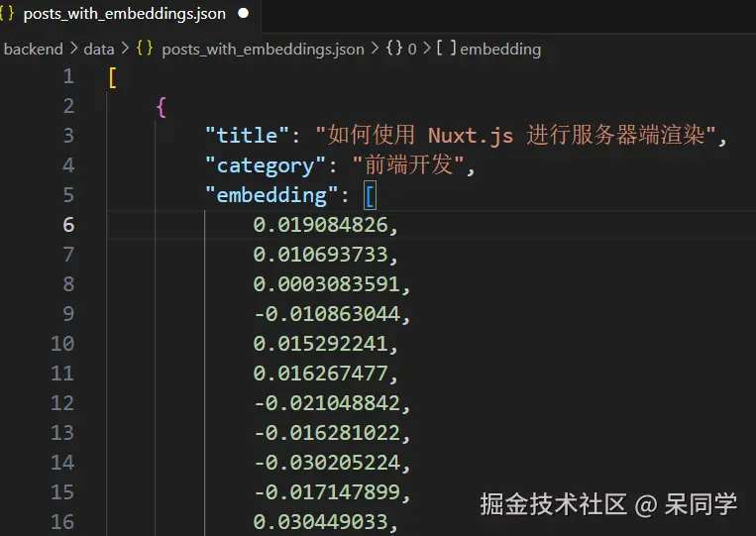Click the value 0.030449033
The width and height of the screenshot is (756, 536).
pos(321,522)
